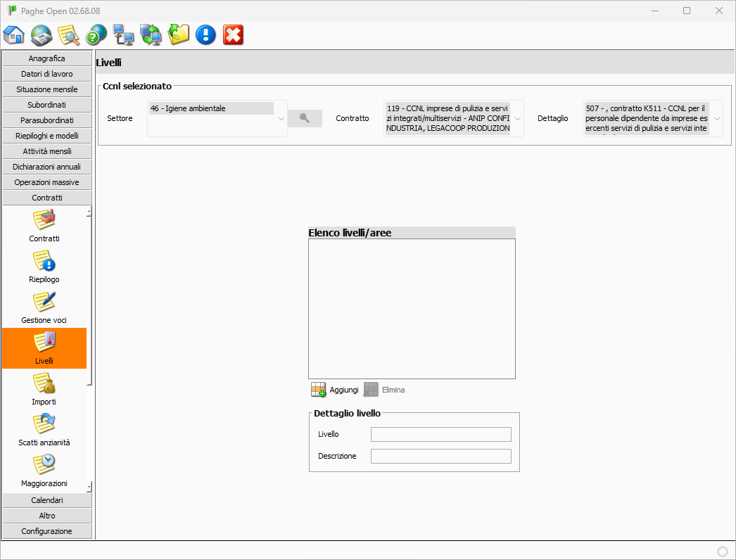Image resolution: width=736 pixels, height=560 pixels.
Task: Expand the Settore dropdown
Action: coord(281,118)
